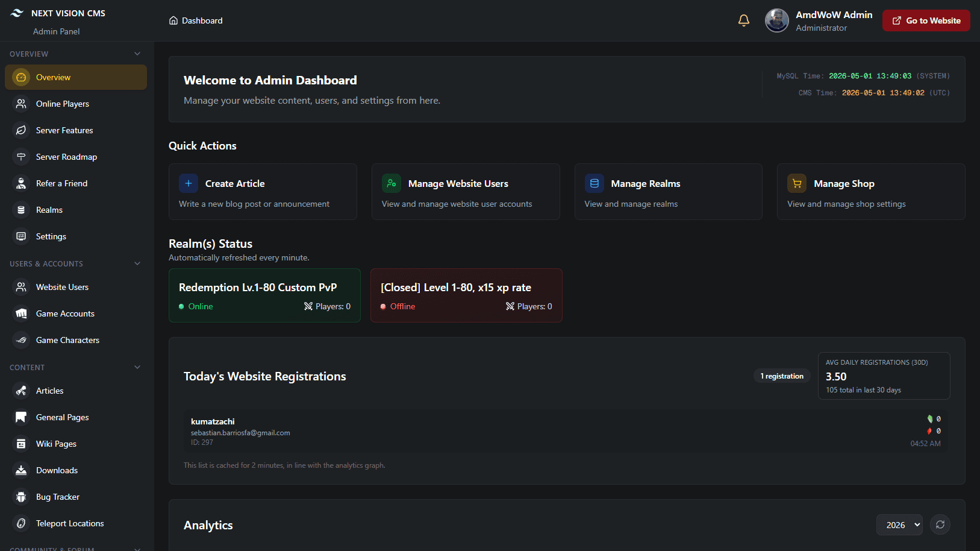Click the AmdWoW Admin name

click(834, 14)
